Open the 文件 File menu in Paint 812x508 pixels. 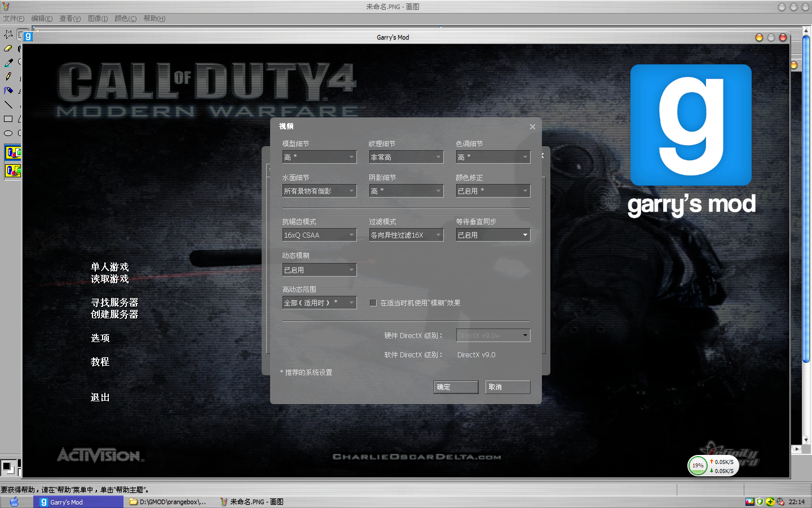click(x=14, y=19)
